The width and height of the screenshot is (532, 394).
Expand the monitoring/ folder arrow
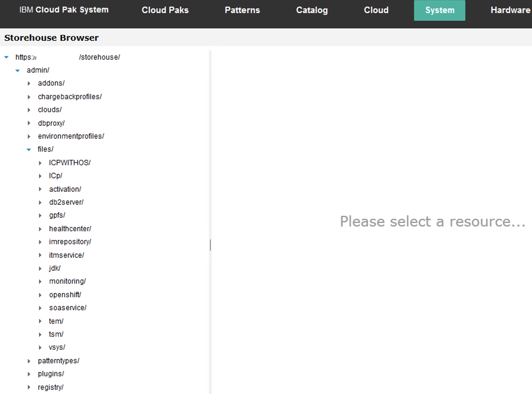pyautogui.click(x=40, y=281)
